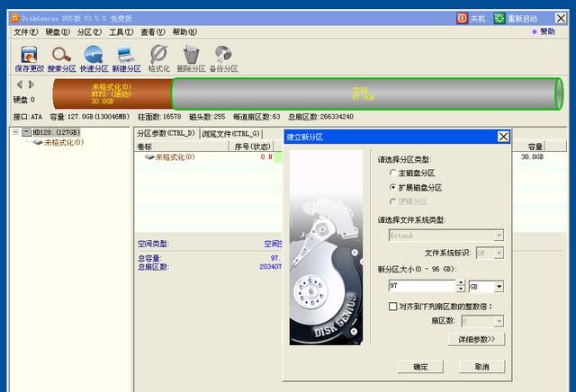Go to the previous disk with the left arrow
The image size is (576, 392).
(x=20, y=85)
